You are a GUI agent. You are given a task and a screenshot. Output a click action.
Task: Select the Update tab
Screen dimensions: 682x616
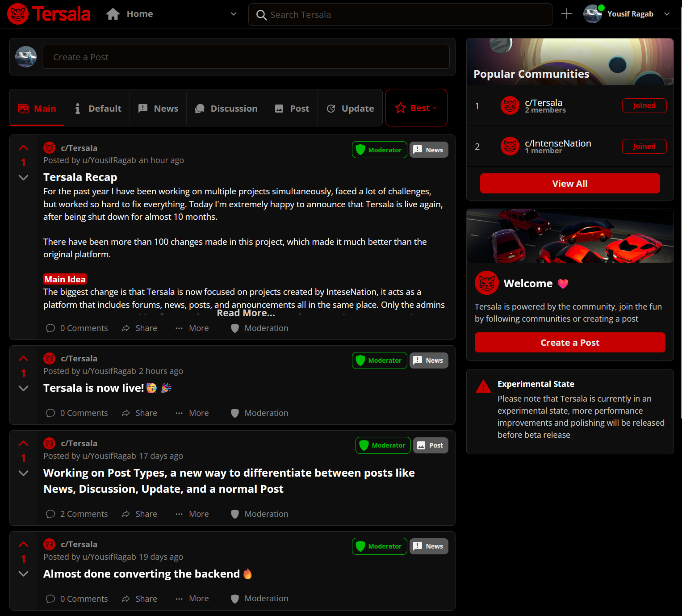pos(350,109)
